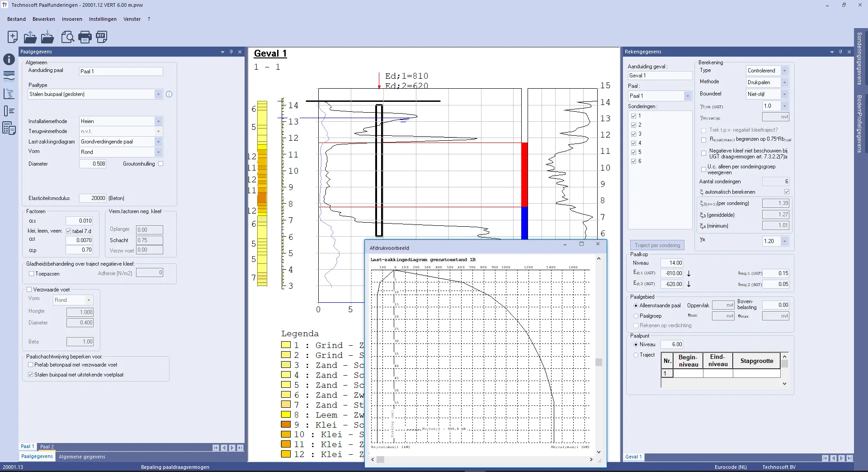
Task: Open Invoeren menu
Action: [72, 19]
